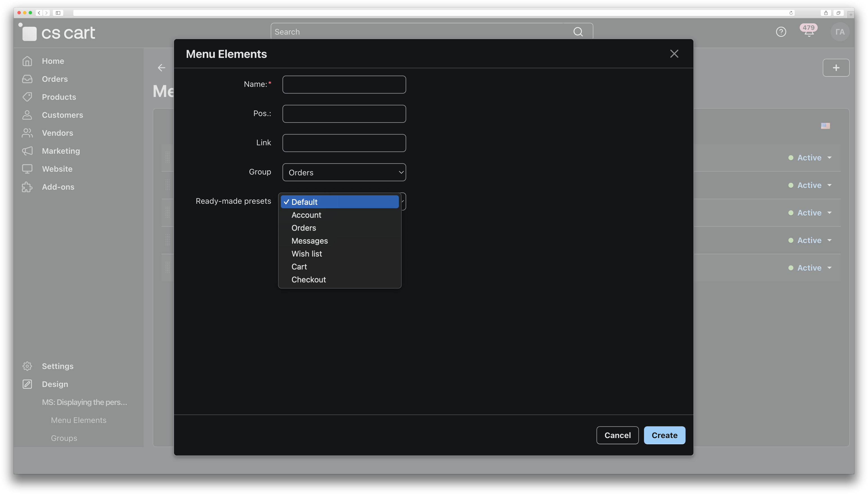
Task: Select Account from presets list
Action: [306, 215]
